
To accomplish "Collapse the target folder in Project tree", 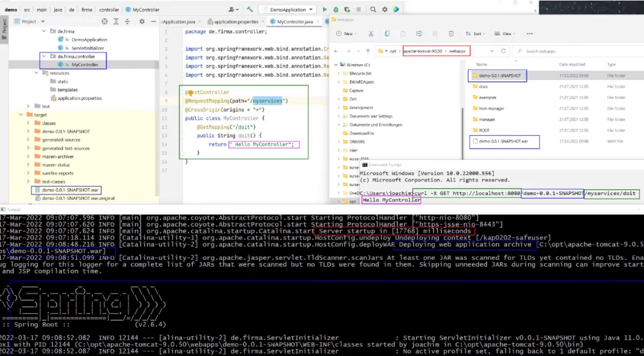I will click(x=21, y=115).
